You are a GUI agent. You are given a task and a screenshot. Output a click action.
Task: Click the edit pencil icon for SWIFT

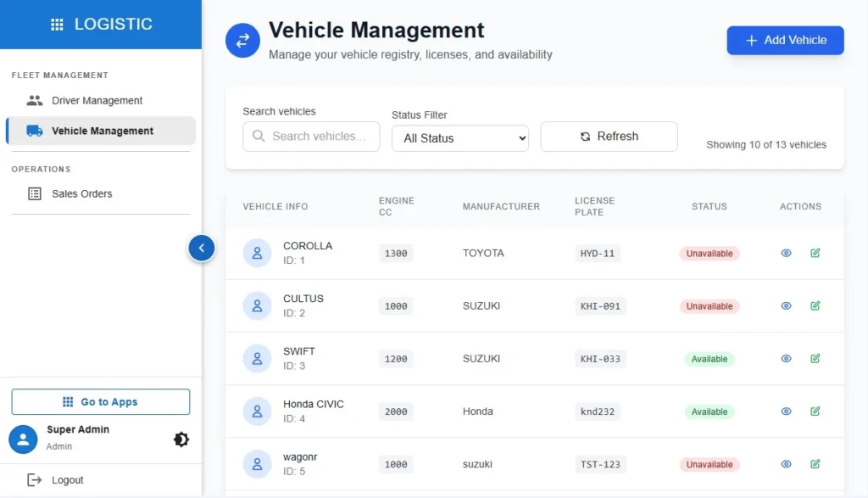815,359
